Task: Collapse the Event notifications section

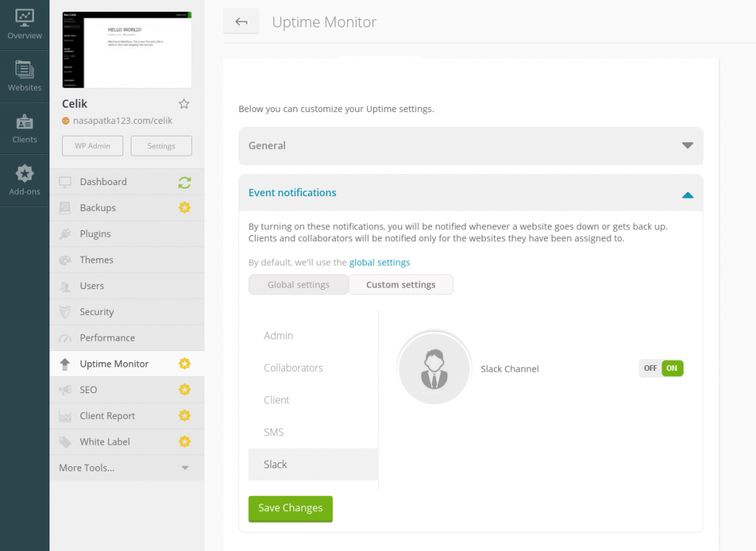Action: (x=687, y=194)
